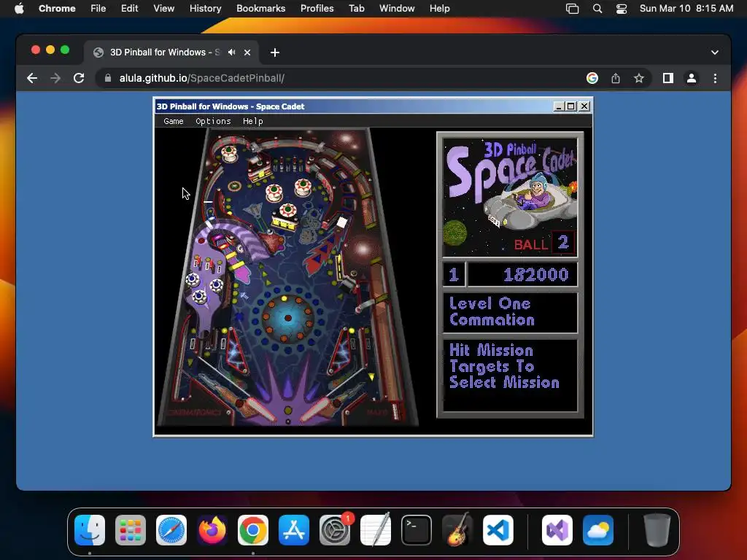Open the Game menu in Pinball
Viewport: 747px width, 560px height.
tap(173, 121)
